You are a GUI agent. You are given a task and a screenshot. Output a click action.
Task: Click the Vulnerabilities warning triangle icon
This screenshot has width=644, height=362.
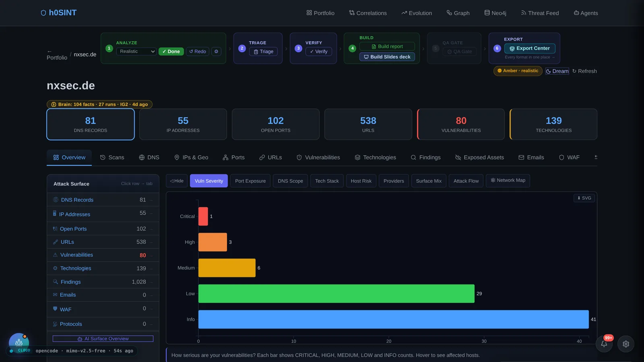[x=55, y=255]
